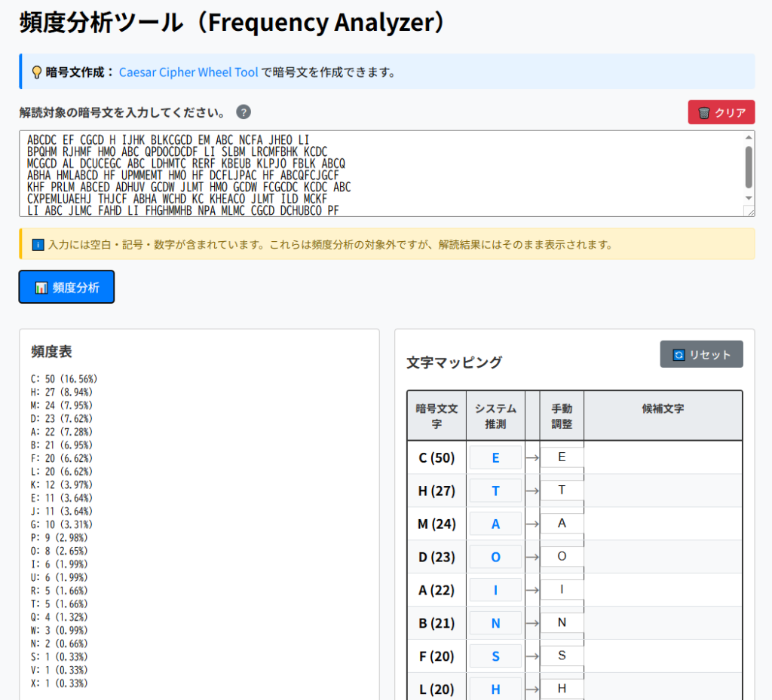Image resolution: width=772 pixels, height=700 pixels.
Task: Open the Caesar Cipher Wheel Tool link
Action: (x=188, y=72)
